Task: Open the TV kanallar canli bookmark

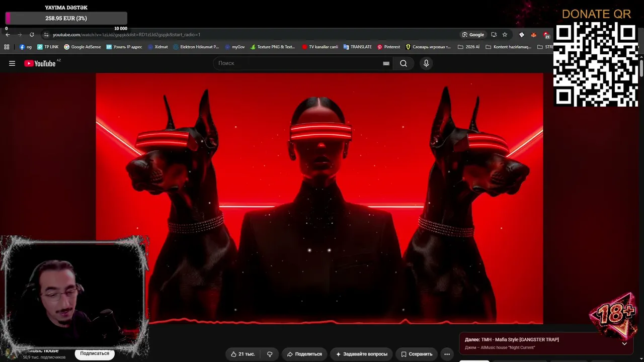Action: (x=320, y=47)
